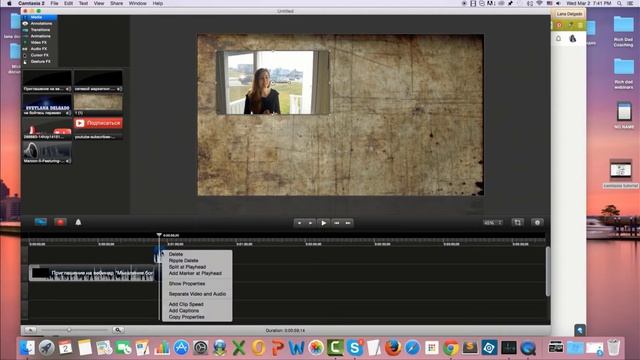
Task: Select the Подписаться YouTube subscribe thumbnail
Action: tap(98, 123)
